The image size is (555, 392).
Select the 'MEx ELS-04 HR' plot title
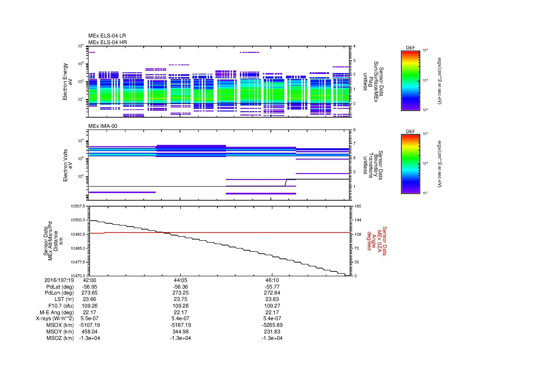[x=107, y=42]
